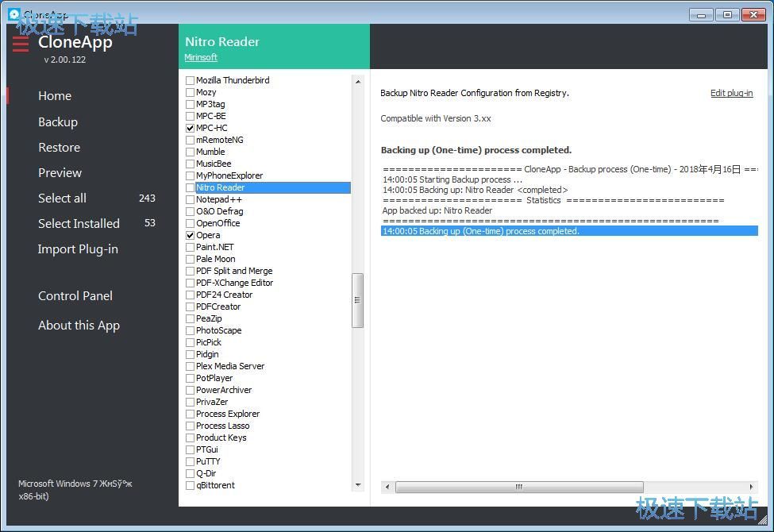774x532 pixels.
Task: Open the red hamburger menu icon
Action: (20, 44)
